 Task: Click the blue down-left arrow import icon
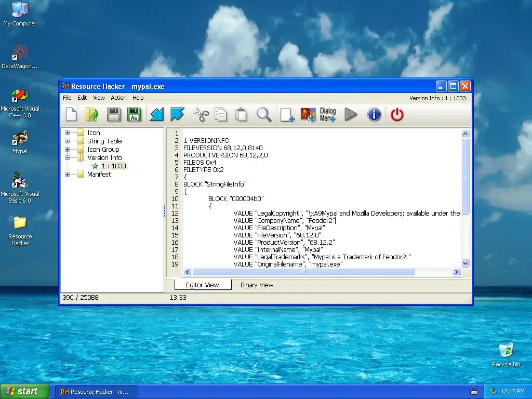point(157,114)
